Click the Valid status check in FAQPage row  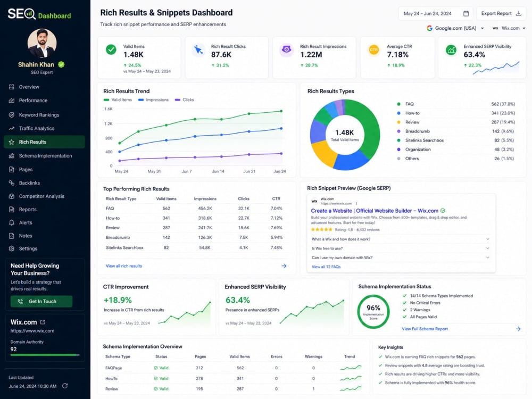(x=156, y=368)
